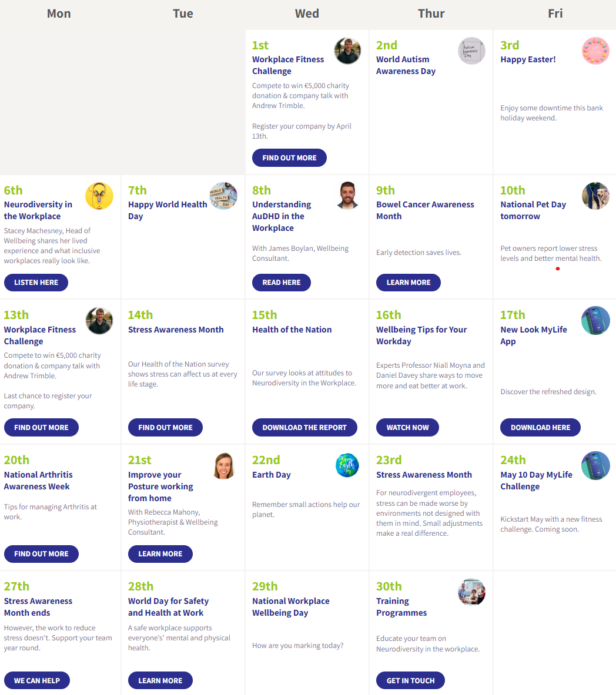Image resolution: width=616 pixels, height=695 pixels.
Task: Click the Earth Day globe icon
Action: [x=347, y=466]
